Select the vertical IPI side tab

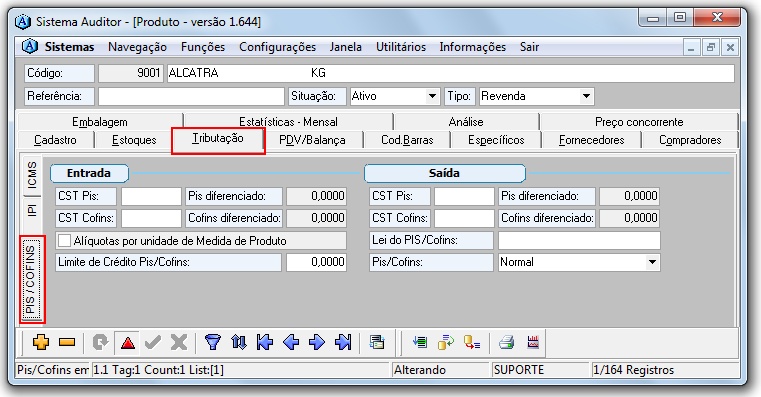[x=32, y=211]
